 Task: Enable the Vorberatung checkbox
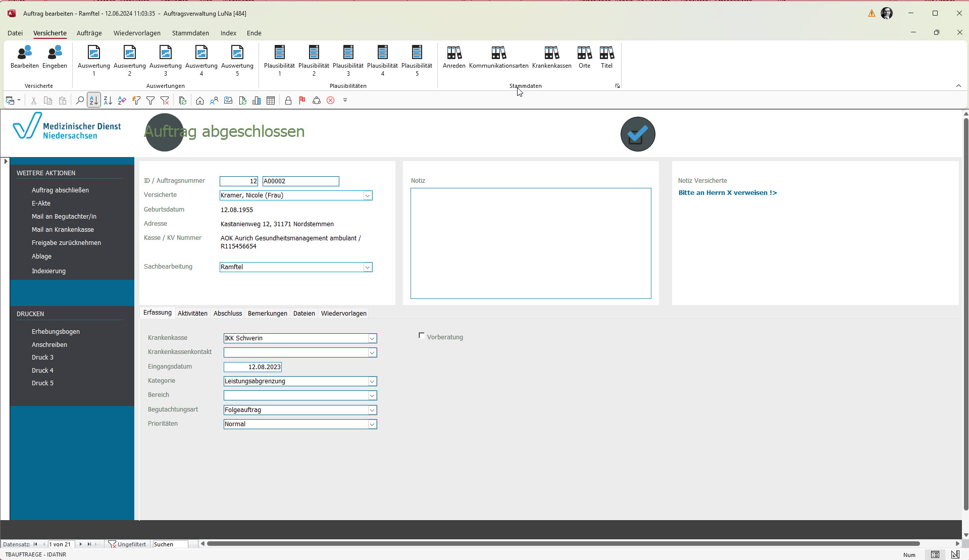422,336
